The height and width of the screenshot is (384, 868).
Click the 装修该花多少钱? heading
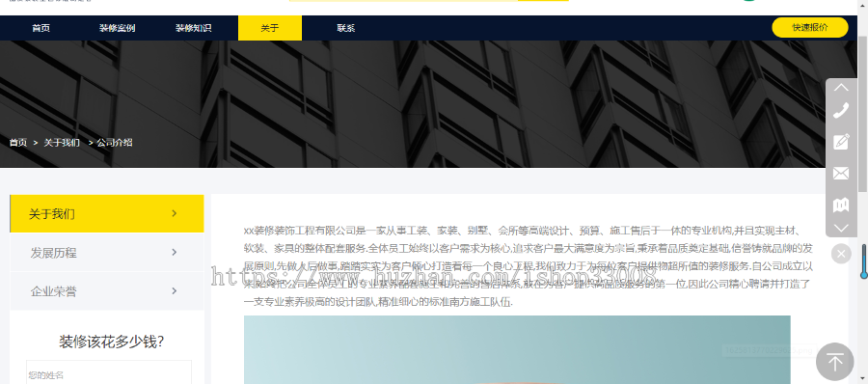click(111, 342)
